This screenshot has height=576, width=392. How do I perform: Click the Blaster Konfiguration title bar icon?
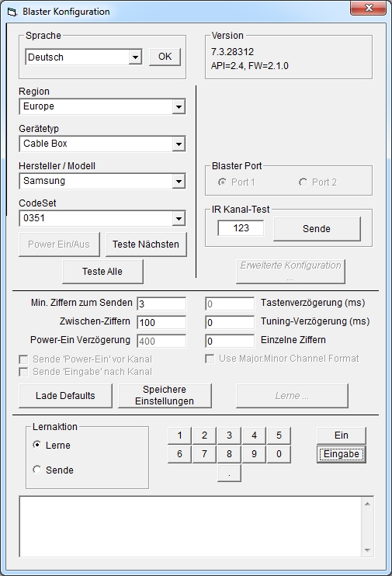tap(12, 12)
